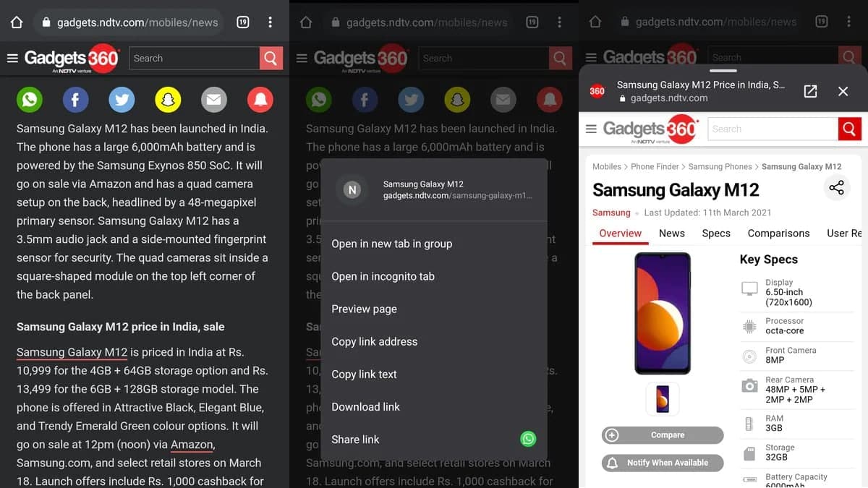Switch to the Specs tab

(716, 233)
